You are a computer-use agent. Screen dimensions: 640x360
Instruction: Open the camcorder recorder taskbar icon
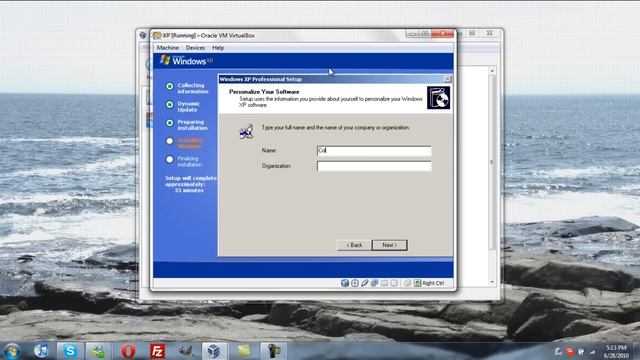273,351
